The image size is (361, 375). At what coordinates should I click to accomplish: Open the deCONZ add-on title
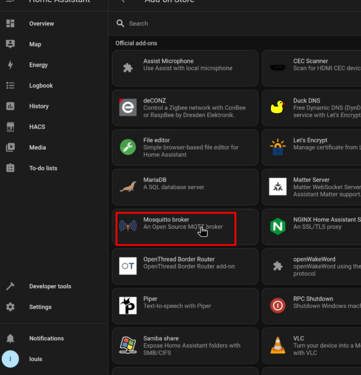point(155,100)
